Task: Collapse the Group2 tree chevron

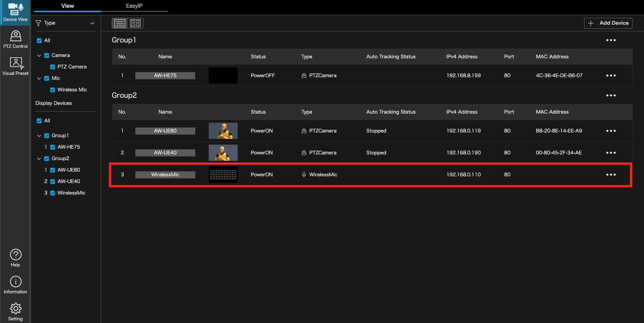Action: click(39, 158)
